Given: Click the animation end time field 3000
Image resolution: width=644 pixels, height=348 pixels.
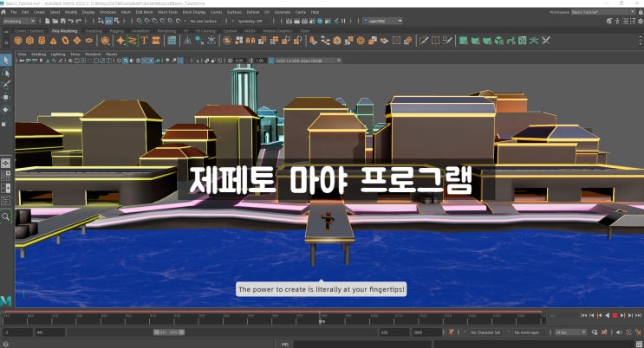Looking at the screenshot, I should coord(426,332).
